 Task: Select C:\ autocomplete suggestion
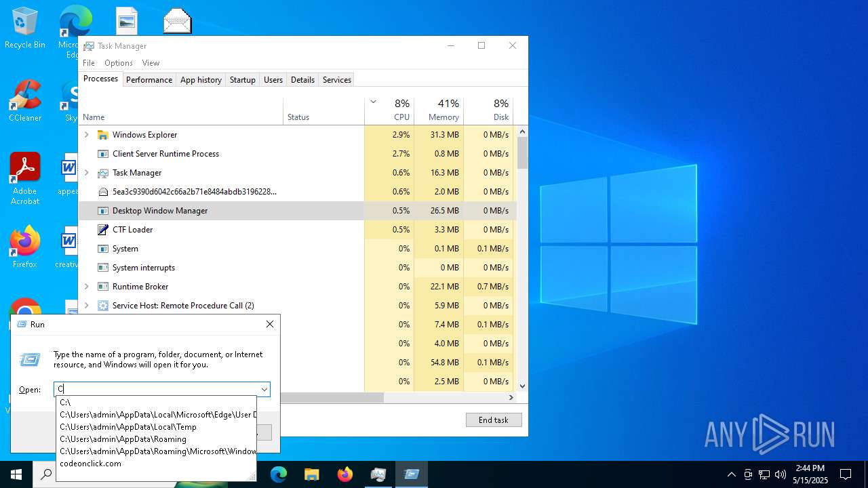click(x=156, y=403)
